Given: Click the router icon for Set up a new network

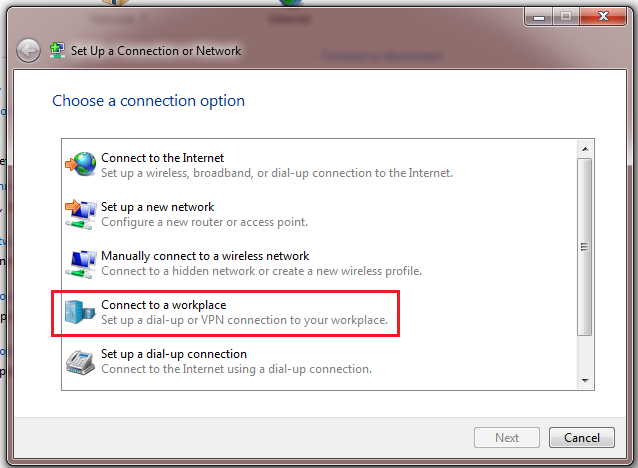Looking at the screenshot, I should click(x=81, y=213).
